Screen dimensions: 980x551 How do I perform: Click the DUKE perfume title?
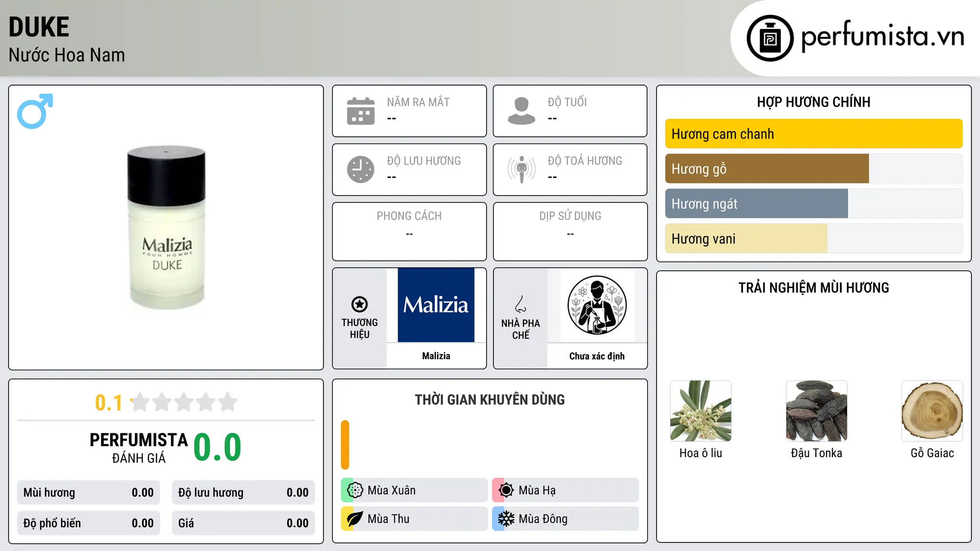tap(39, 27)
